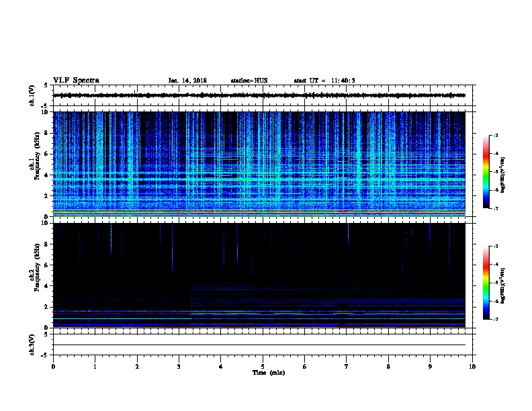
Task: Click the time axis tick label "5"
Action: tap(263, 367)
